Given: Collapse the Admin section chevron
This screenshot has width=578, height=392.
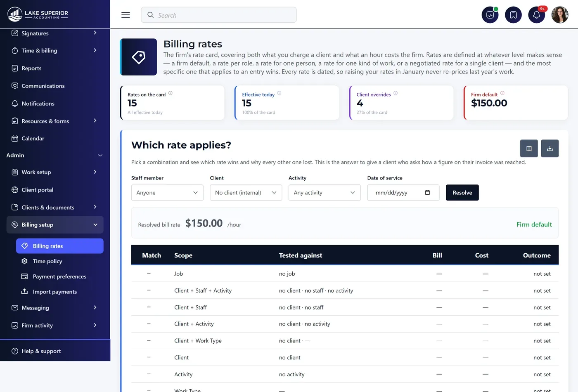Looking at the screenshot, I should 100,156.
